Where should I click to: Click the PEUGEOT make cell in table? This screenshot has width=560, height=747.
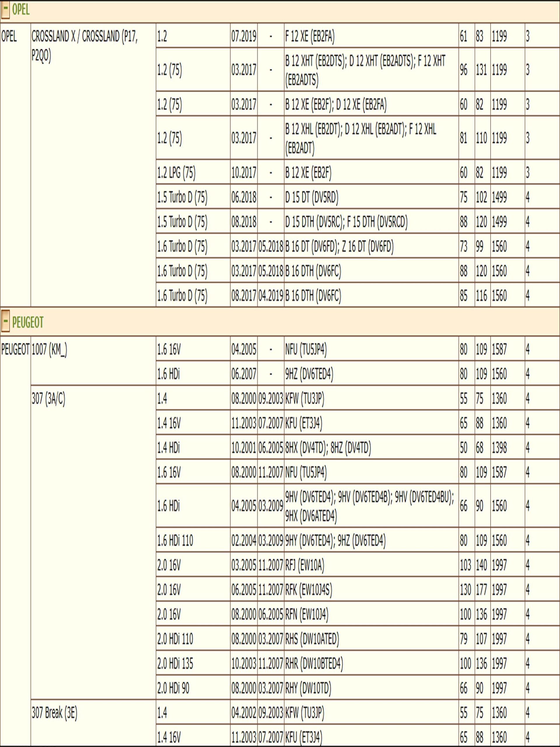(x=15, y=350)
